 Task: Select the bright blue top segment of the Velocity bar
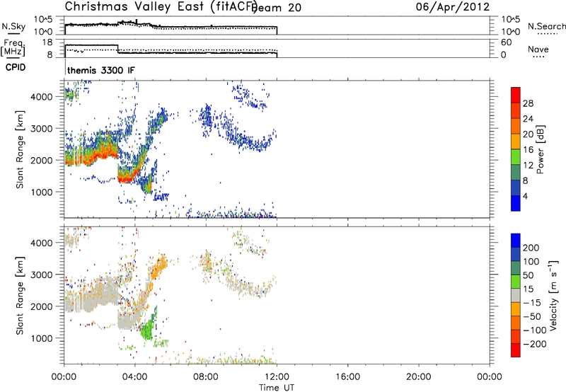(x=516, y=241)
